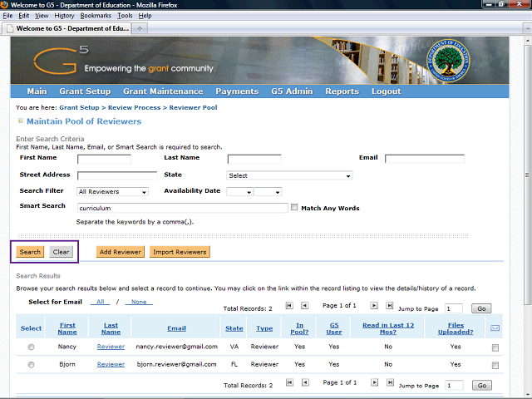The image size is (532, 399).
Task: Click into the Smart Search text field
Action: [x=181, y=208]
